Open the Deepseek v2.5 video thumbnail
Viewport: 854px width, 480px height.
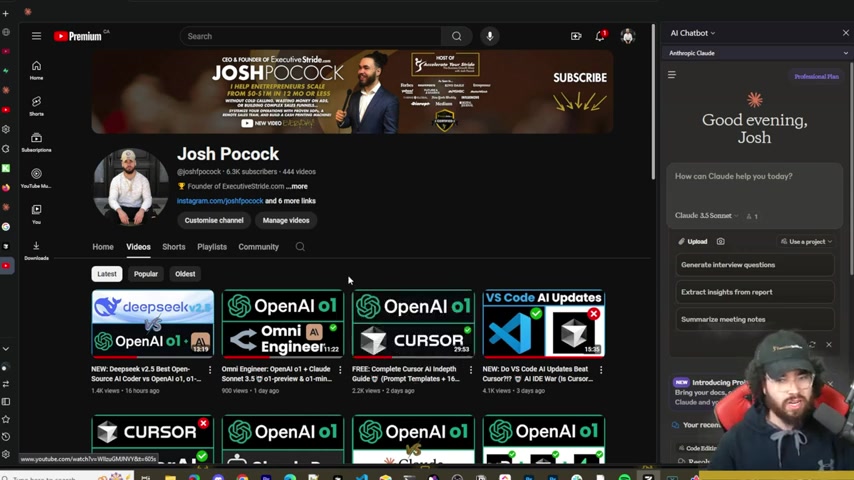(152, 324)
